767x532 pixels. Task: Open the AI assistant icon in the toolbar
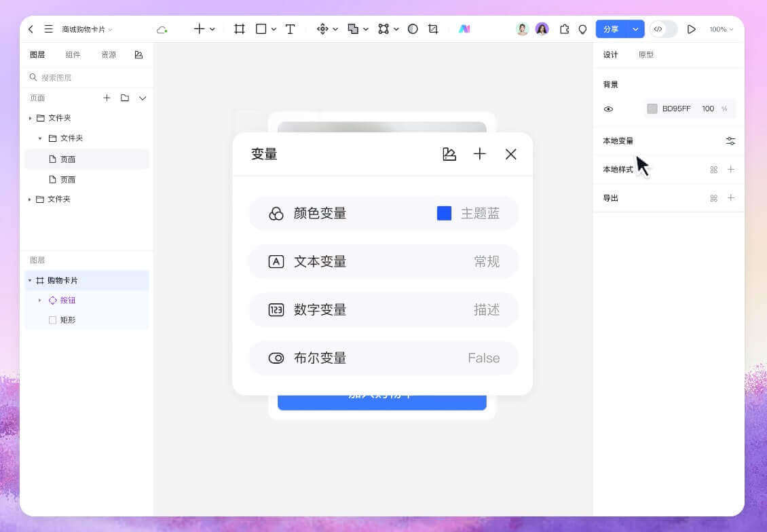coord(464,29)
